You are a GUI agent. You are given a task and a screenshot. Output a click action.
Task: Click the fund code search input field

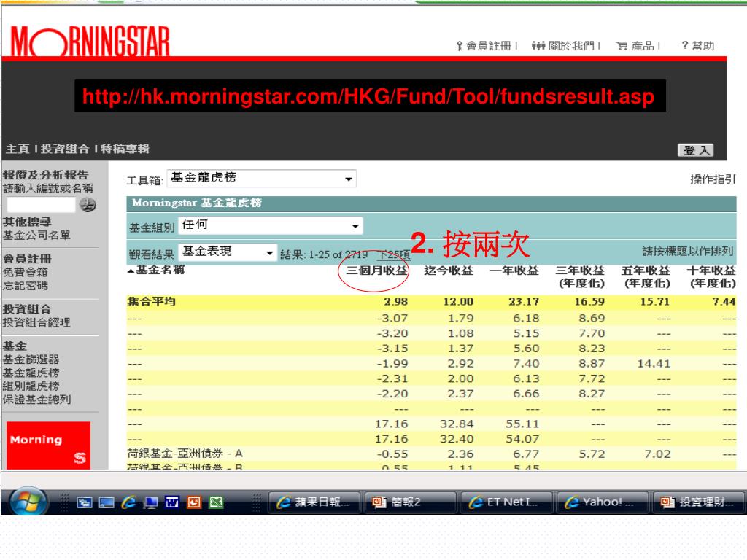[41, 205]
